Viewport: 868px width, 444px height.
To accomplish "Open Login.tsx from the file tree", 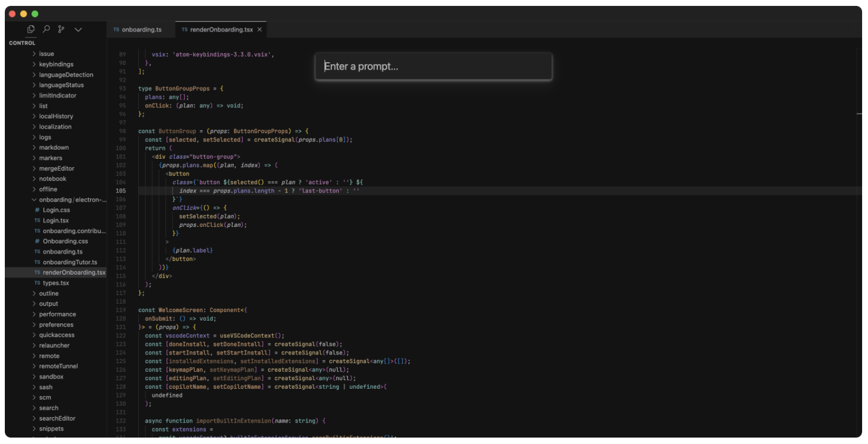I will click(x=56, y=220).
